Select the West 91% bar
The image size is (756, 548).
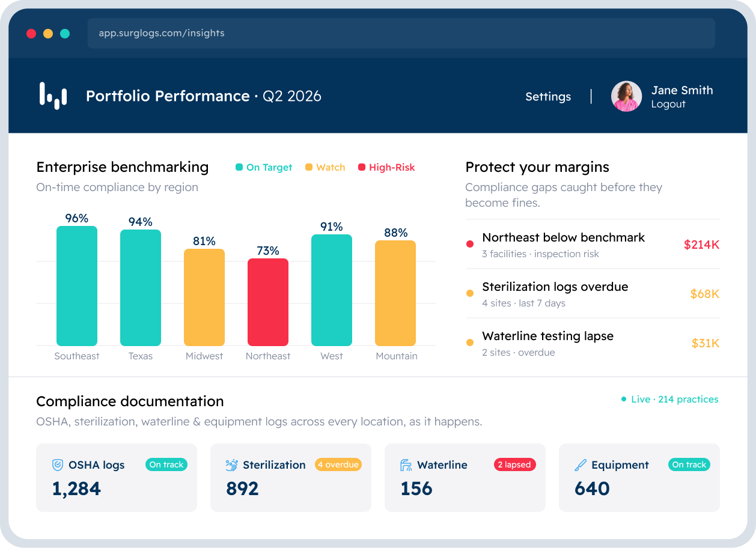click(x=332, y=290)
